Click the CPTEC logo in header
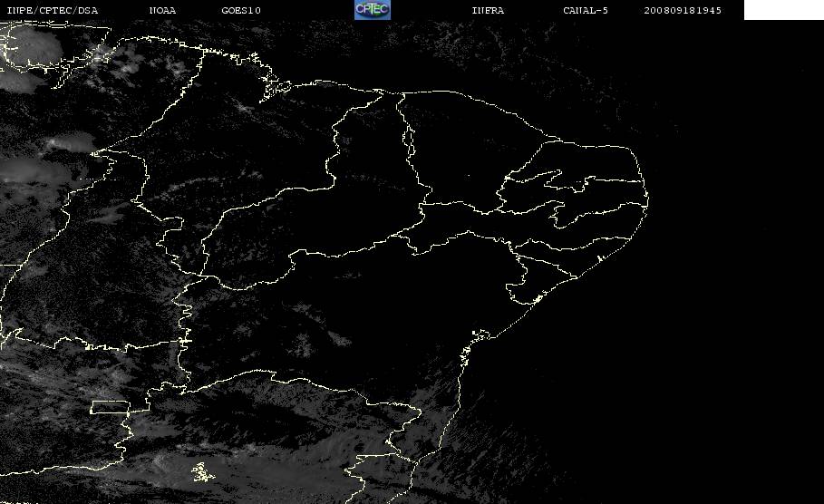The image size is (824, 504). [x=372, y=9]
